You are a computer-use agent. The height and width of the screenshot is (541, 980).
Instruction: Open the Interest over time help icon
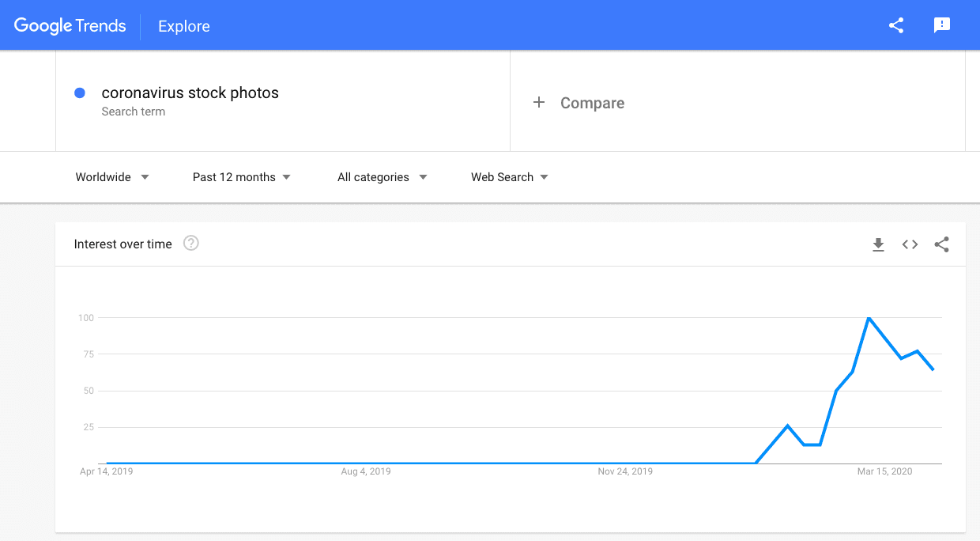pos(191,244)
